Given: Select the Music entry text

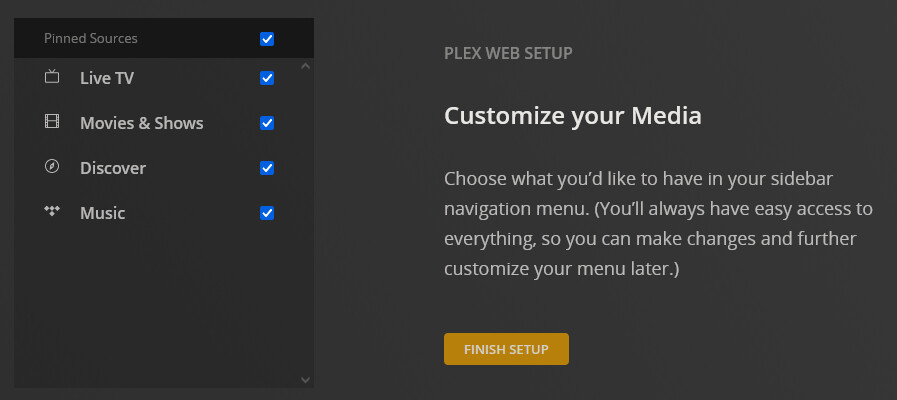Looking at the screenshot, I should [102, 213].
